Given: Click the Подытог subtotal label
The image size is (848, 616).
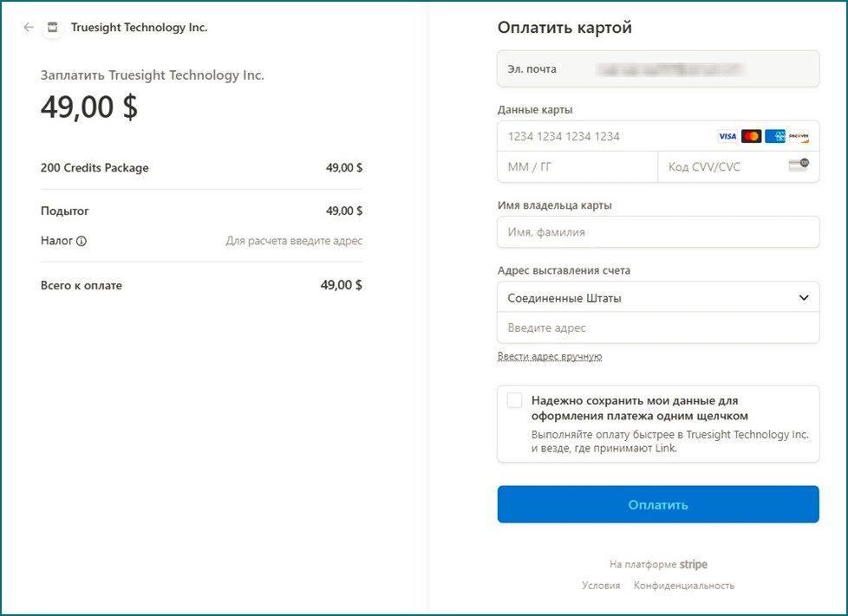Looking at the screenshot, I should 65,211.
